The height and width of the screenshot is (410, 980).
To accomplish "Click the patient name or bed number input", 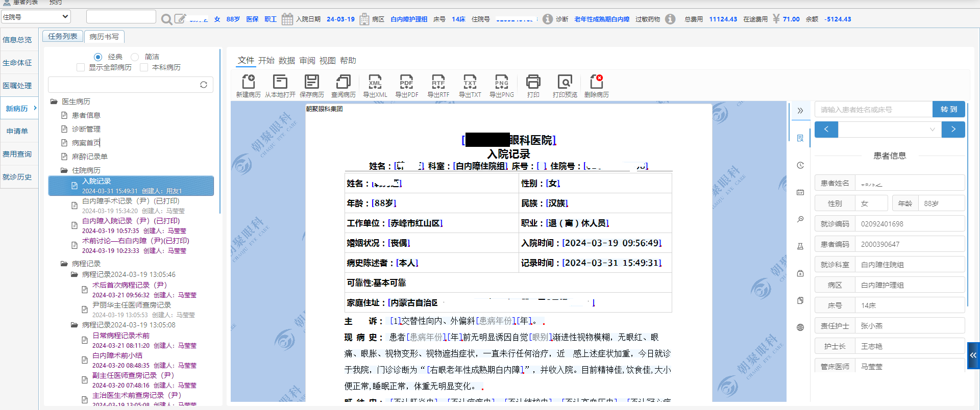I will tap(874, 109).
